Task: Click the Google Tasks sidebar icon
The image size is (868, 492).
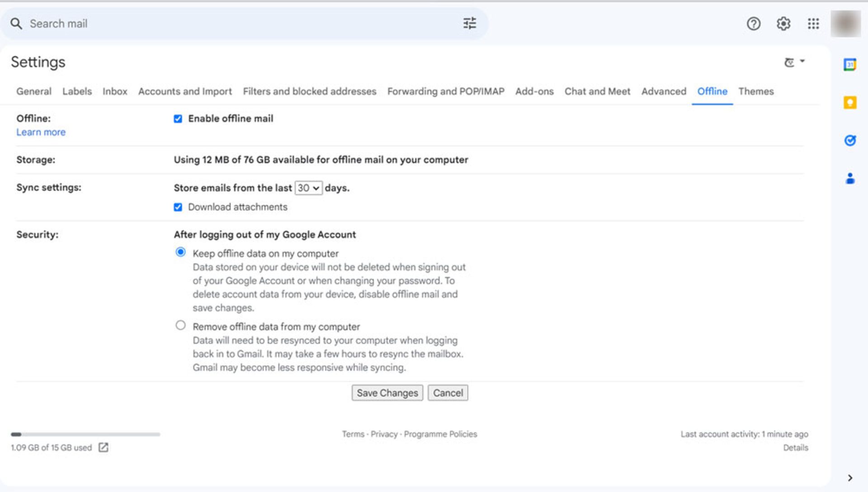Action: coord(850,140)
